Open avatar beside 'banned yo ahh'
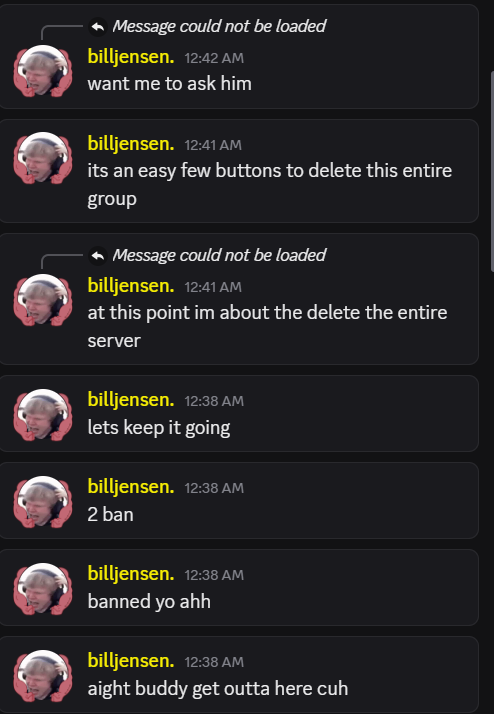The image size is (494, 714). 43,588
